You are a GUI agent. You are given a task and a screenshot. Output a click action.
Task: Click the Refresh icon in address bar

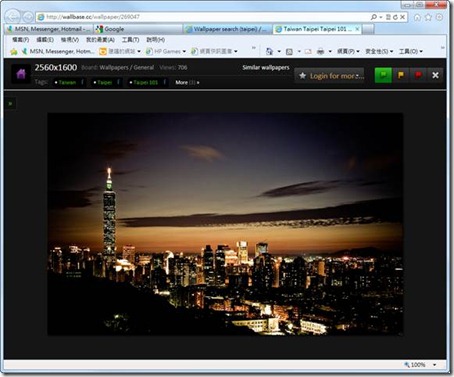tap(395, 17)
